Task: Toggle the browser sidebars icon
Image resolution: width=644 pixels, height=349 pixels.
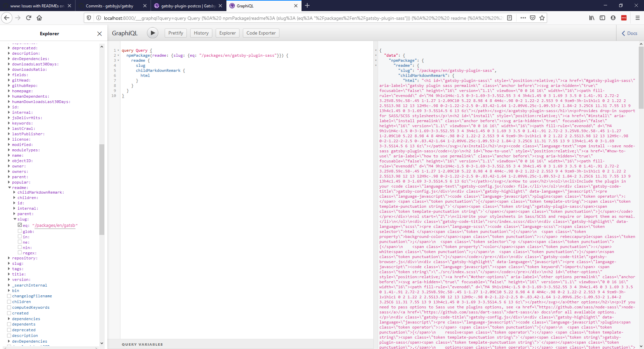Action: point(602,18)
